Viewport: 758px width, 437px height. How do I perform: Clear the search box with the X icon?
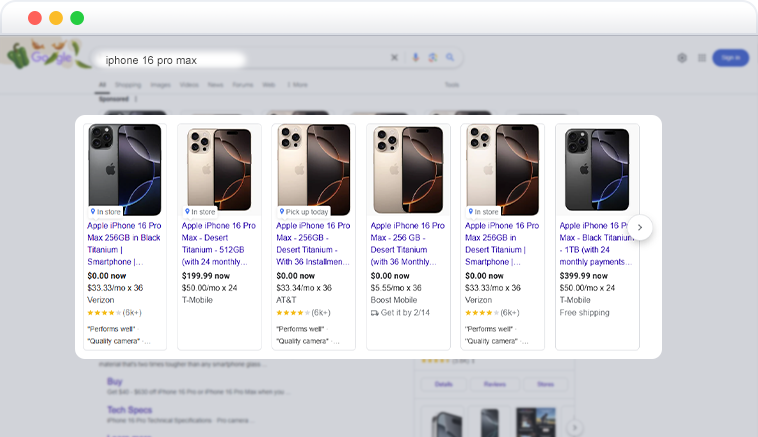[394, 58]
